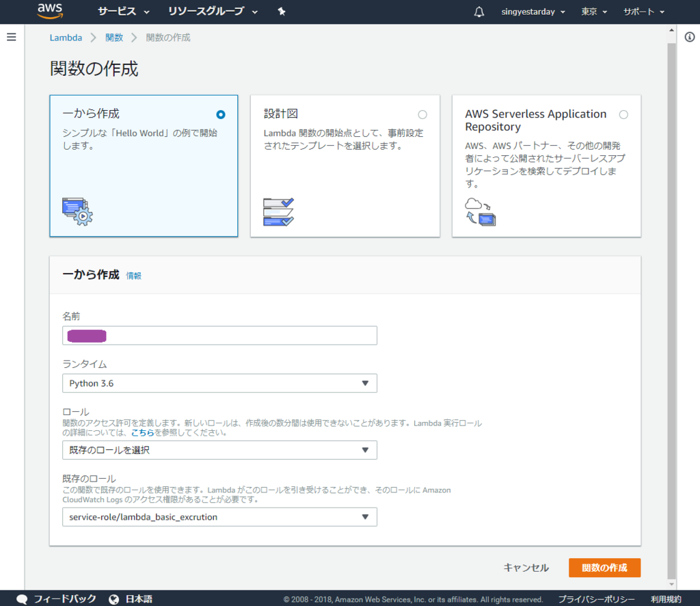Click the scrollbar up arrow
The height and width of the screenshot is (606, 700).
tap(671, 30)
